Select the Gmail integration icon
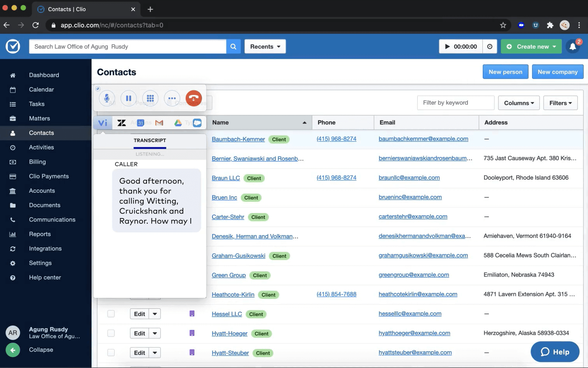This screenshot has height=368, width=588. point(159,122)
